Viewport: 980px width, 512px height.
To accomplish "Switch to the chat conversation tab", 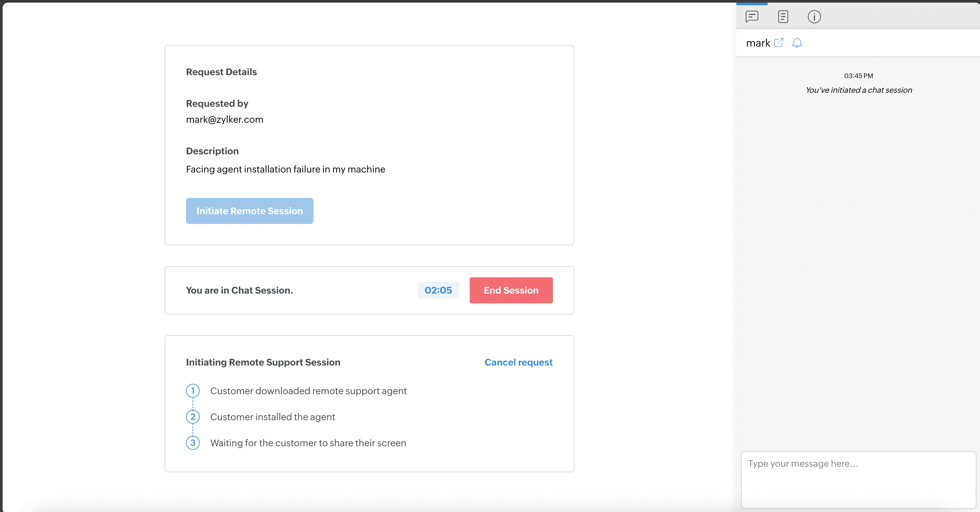I will click(751, 17).
